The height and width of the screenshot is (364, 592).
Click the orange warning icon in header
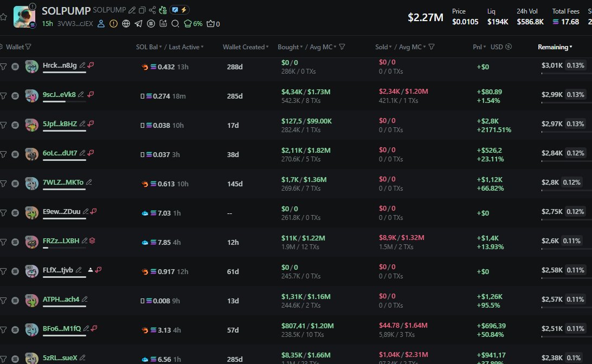click(113, 23)
